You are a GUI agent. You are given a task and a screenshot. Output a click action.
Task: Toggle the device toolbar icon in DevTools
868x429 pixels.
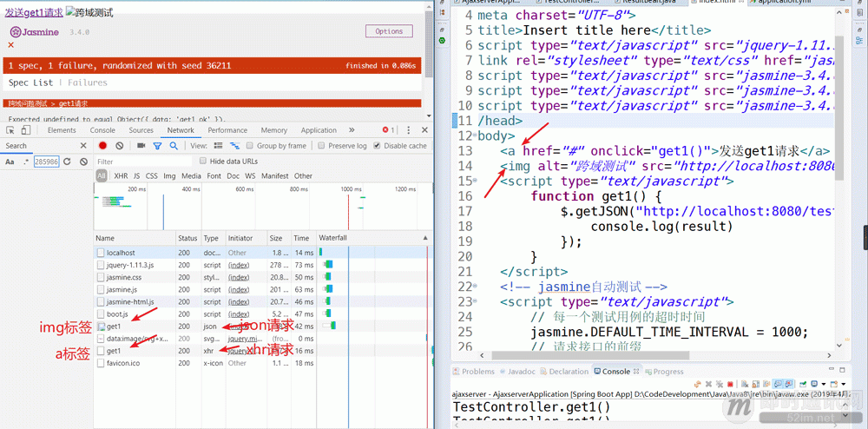[25, 130]
